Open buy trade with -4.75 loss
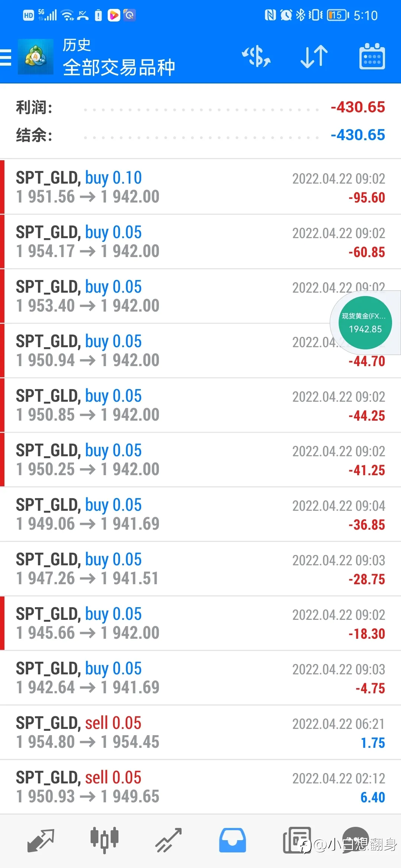 [x=200, y=678]
